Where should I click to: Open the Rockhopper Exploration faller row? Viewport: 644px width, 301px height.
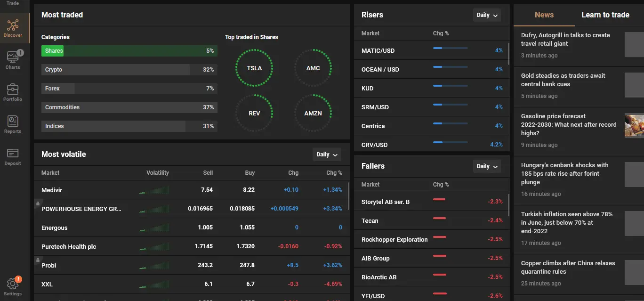tap(431, 239)
